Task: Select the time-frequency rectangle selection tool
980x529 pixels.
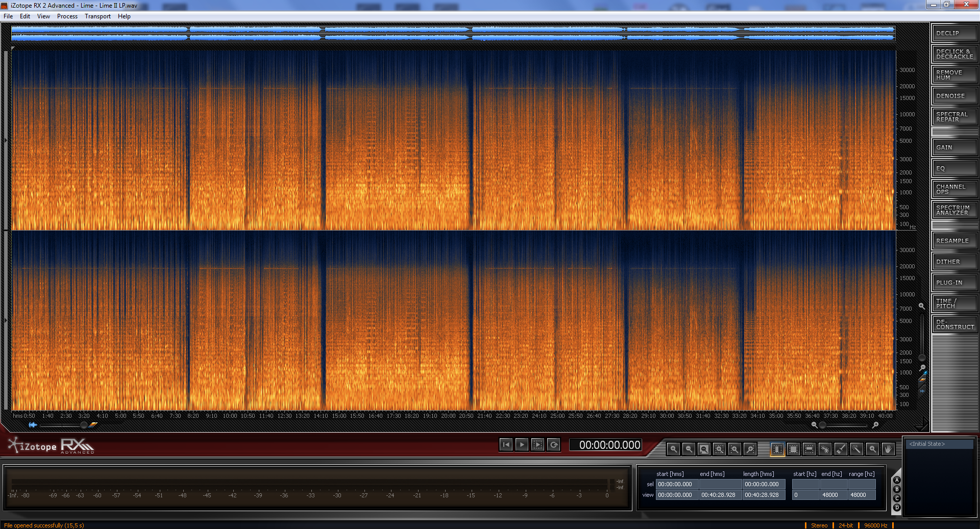Action: [793, 449]
